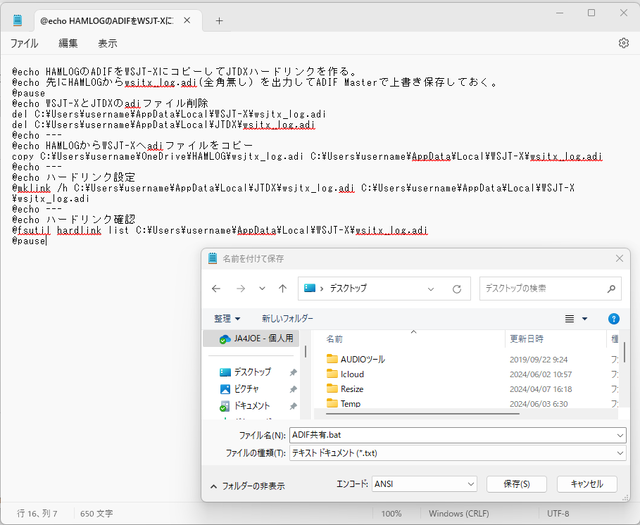Open Notepad settings gear icon

coord(623,43)
